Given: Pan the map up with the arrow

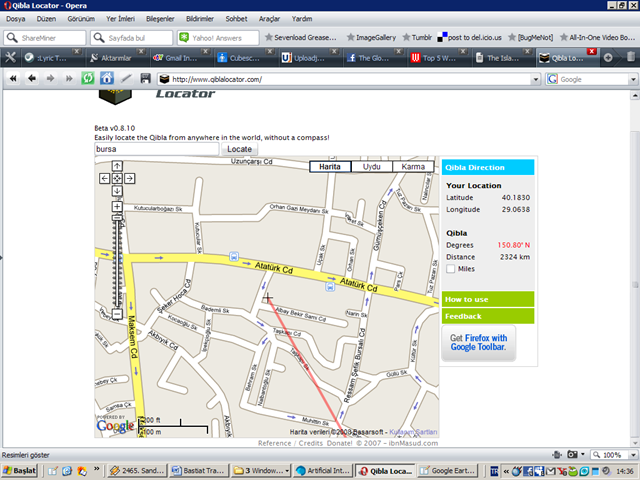Looking at the screenshot, I should pyautogui.click(x=117, y=166).
